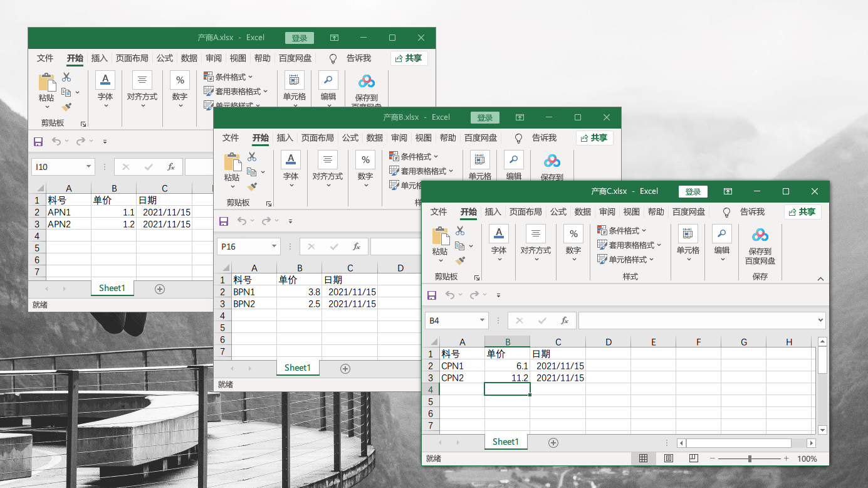The height and width of the screenshot is (488, 868).
Task: Click ribbon display options icon in 产商C title bar
Action: (728, 191)
